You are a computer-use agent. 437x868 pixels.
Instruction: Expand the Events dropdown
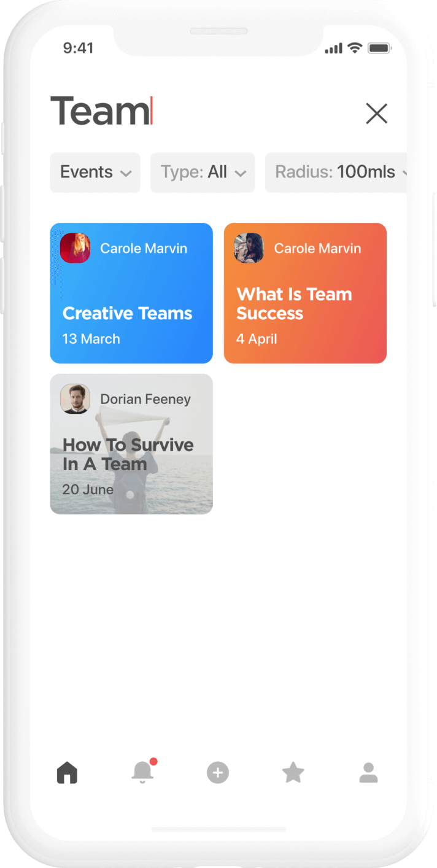(x=95, y=172)
